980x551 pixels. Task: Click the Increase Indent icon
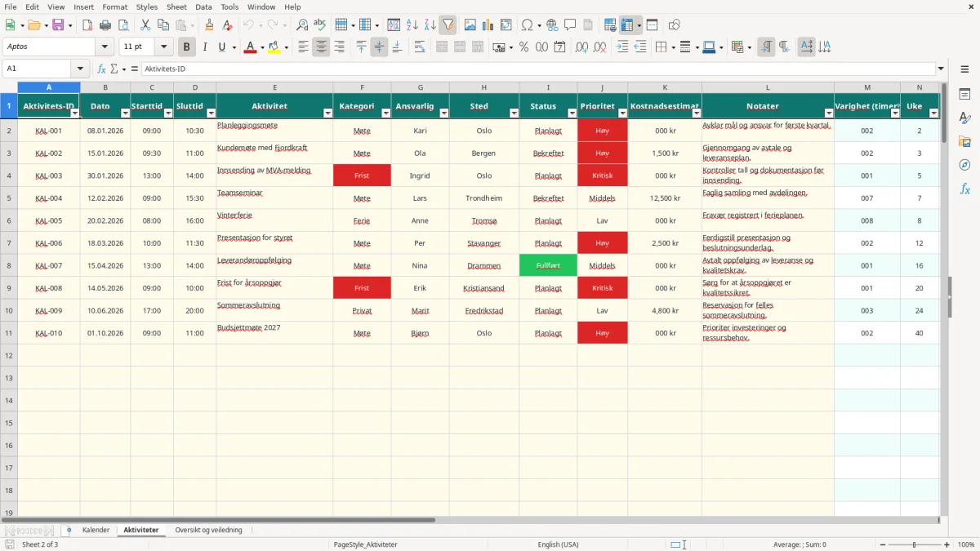pyautogui.click(x=622, y=47)
